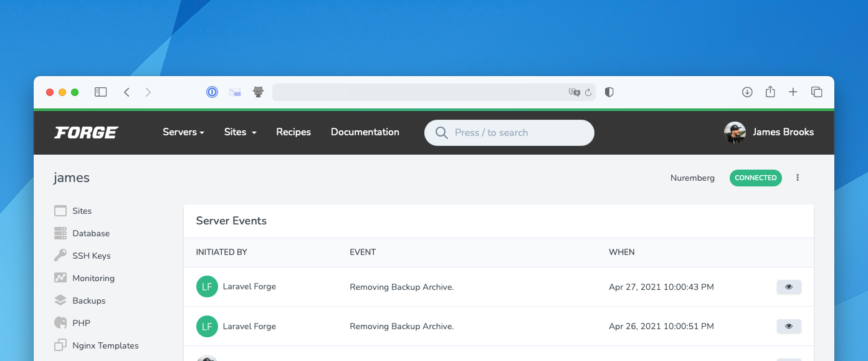Screen dimensions: 868x361
Task: View output of Apr 27 backup event
Action: pos(788,287)
